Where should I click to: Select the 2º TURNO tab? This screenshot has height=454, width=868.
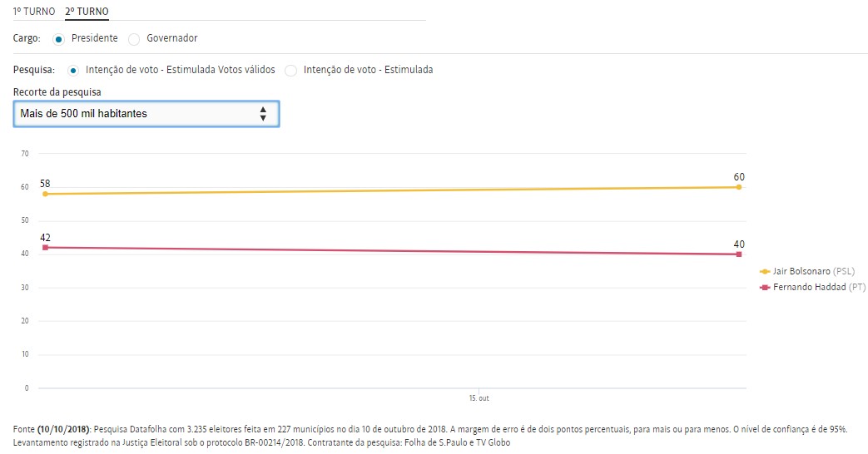point(87,12)
